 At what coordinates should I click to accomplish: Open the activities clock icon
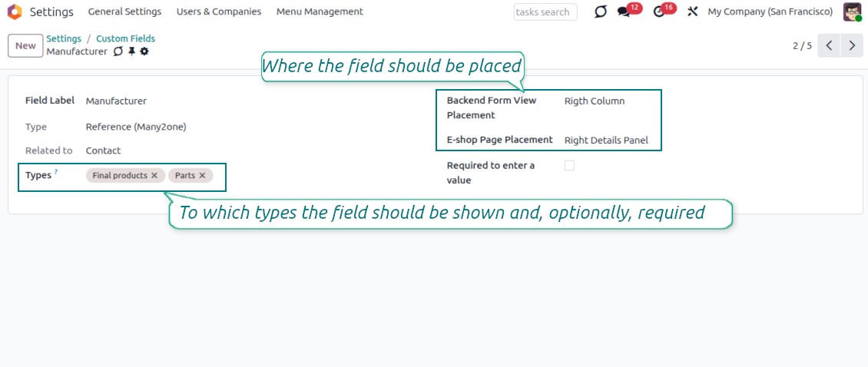pyautogui.click(x=658, y=12)
